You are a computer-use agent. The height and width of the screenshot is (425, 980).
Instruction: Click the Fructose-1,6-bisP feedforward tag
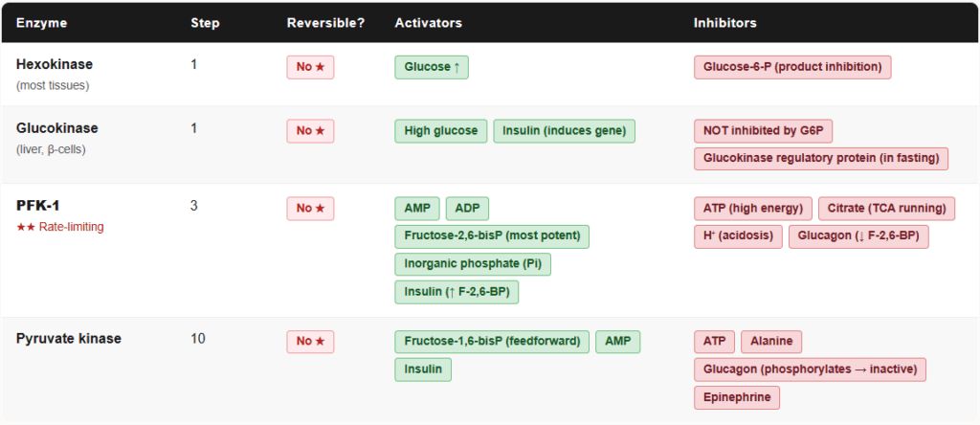coord(492,342)
